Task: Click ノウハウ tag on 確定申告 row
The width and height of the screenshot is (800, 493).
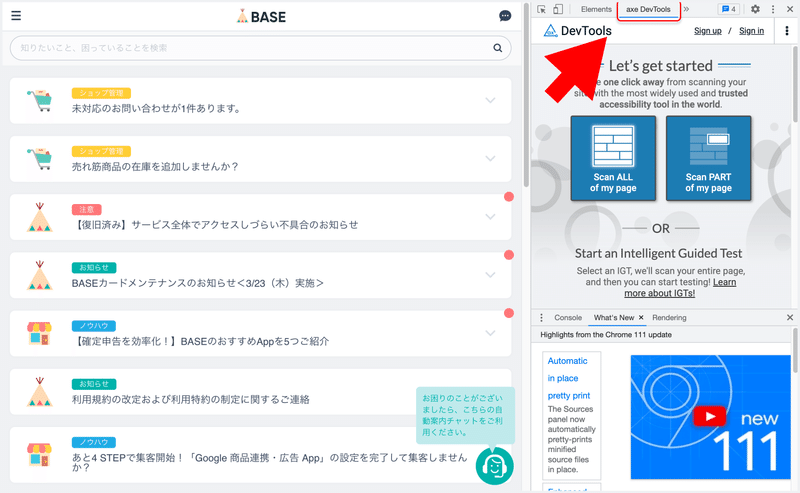Action: pos(94,326)
